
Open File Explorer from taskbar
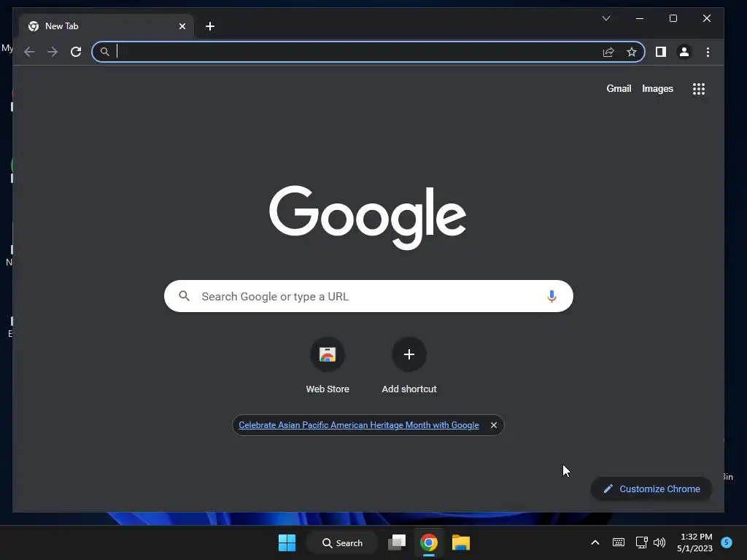pos(461,542)
